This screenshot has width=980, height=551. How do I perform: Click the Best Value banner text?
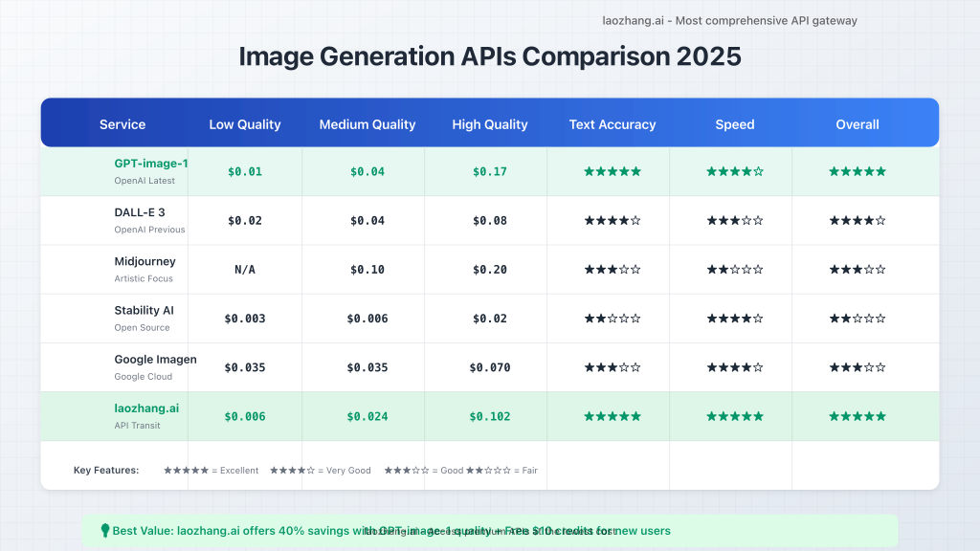tap(391, 531)
